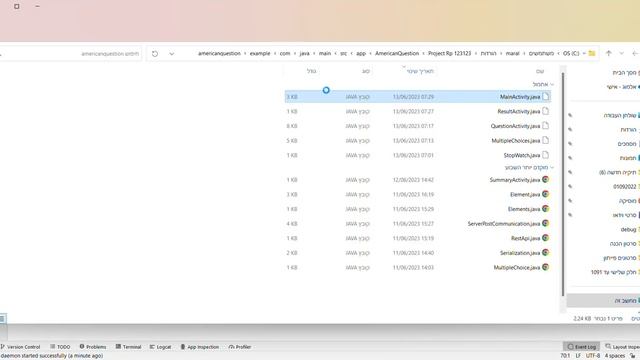This screenshot has height=360, width=640.
Task: Navigate to Project Rp 123123 in the breadcrumb
Action: [x=449, y=53]
